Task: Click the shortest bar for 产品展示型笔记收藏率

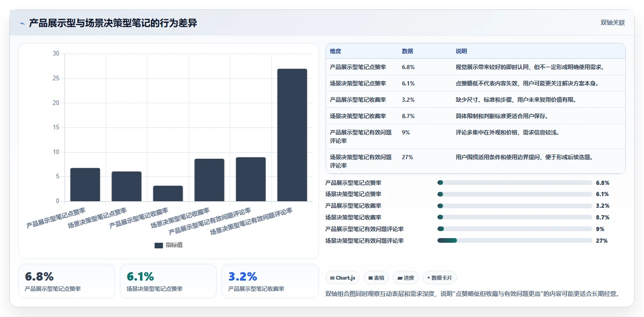Action: tap(168, 193)
